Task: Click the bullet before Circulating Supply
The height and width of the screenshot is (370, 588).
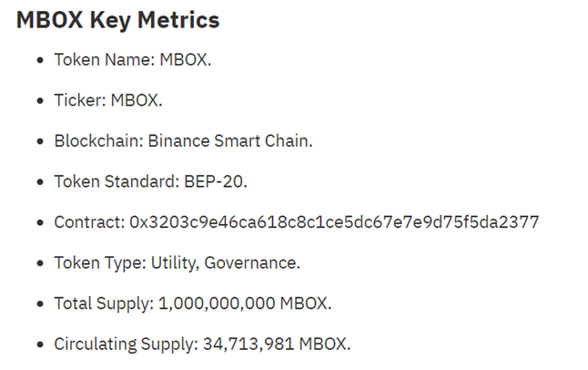Action: tap(40, 344)
